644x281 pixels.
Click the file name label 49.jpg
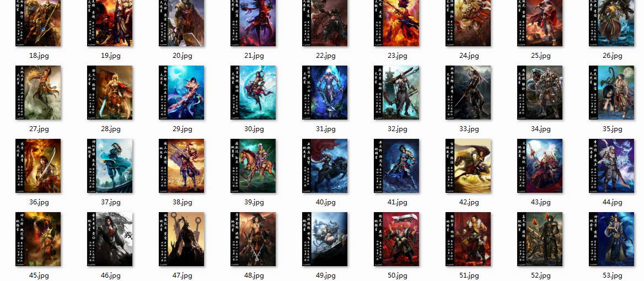(326, 275)
